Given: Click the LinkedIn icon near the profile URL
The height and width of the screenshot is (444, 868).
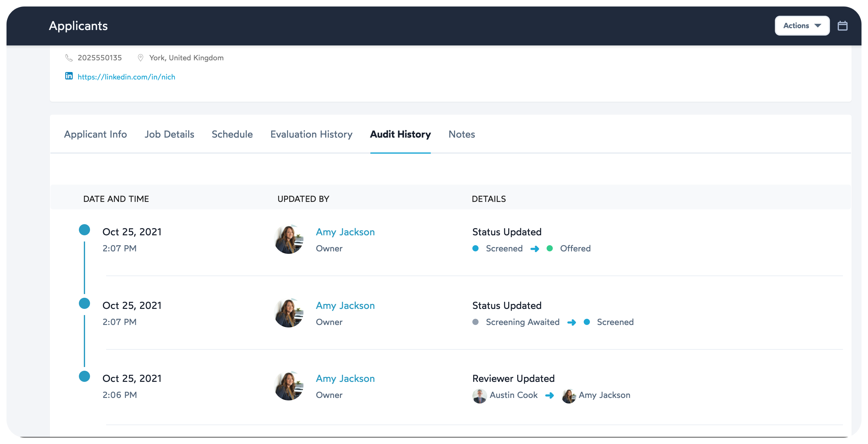Looking at the screenshot, I should [x=69, y=76].
